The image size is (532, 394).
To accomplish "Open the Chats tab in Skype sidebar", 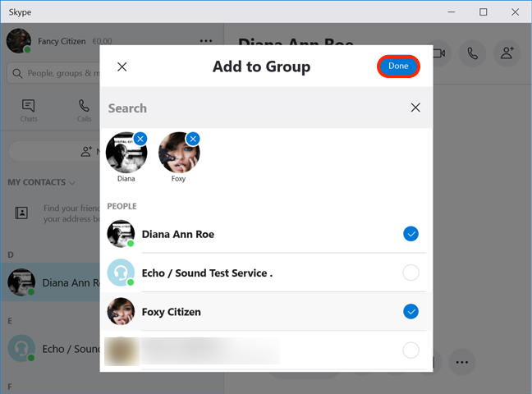I will click(29, 110).
